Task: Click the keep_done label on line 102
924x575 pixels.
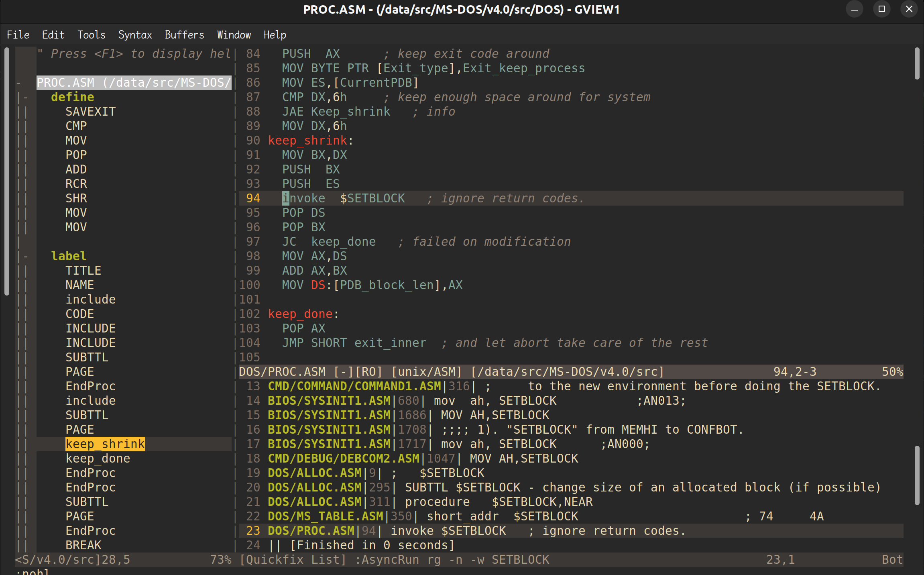Action: pyautogui.click(x=300, y=314)
